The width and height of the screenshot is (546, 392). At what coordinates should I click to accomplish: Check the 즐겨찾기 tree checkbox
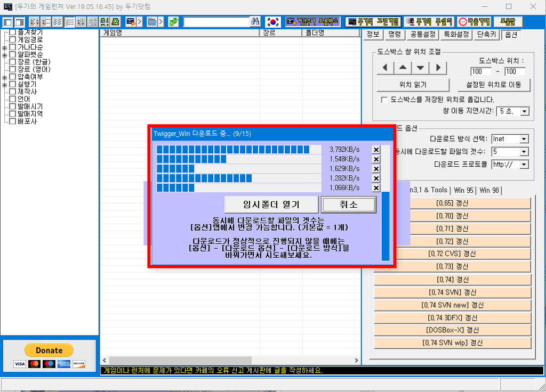pyautogui.click(x=13, y=32)
